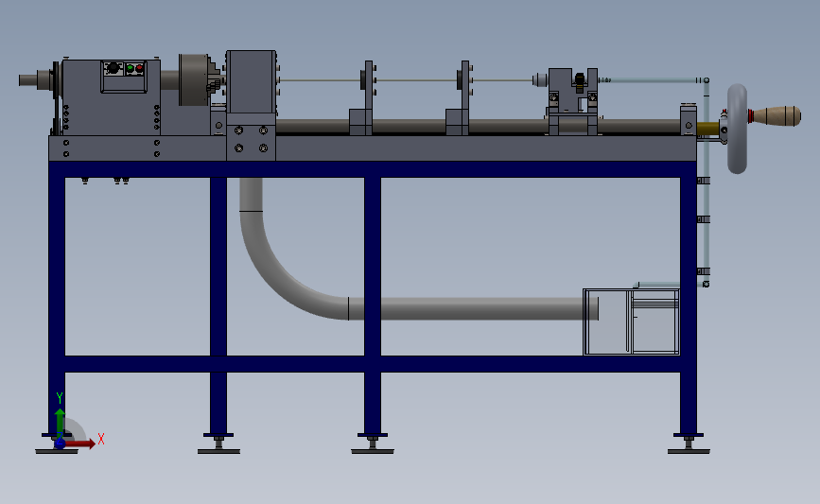Click the green Y axis label
Screen dimensions: 820x504
click(x=60, y=398)
